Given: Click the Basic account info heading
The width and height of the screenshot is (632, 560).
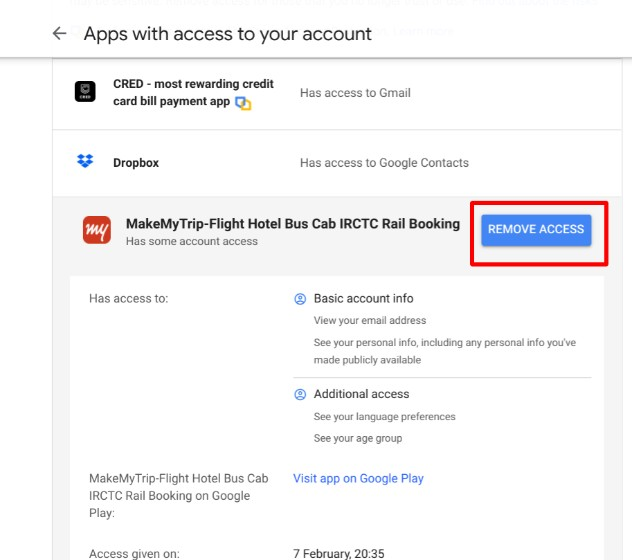Looking at the screenshot, I should [x=363, y=299].
